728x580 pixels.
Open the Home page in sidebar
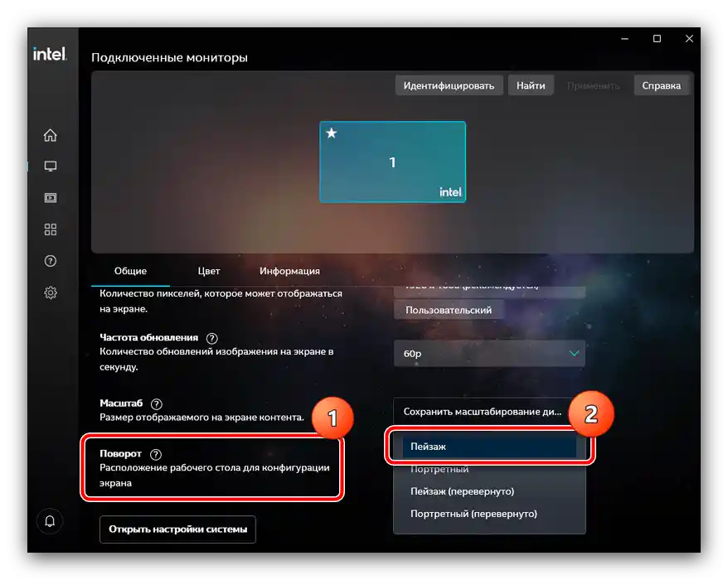click(x=50, y=135)
